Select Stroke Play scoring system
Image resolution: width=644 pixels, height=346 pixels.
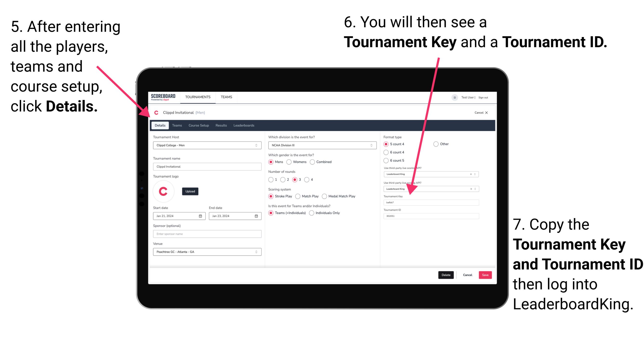coord(271,196)
